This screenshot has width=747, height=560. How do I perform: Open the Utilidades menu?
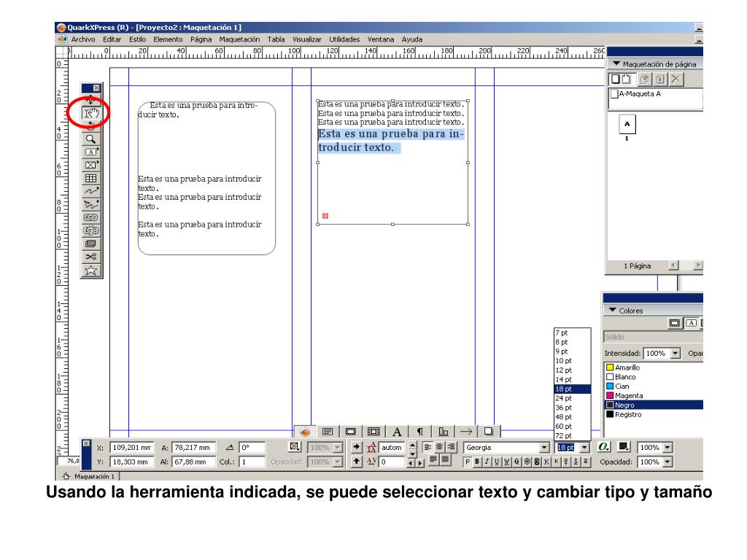[344, 39]
